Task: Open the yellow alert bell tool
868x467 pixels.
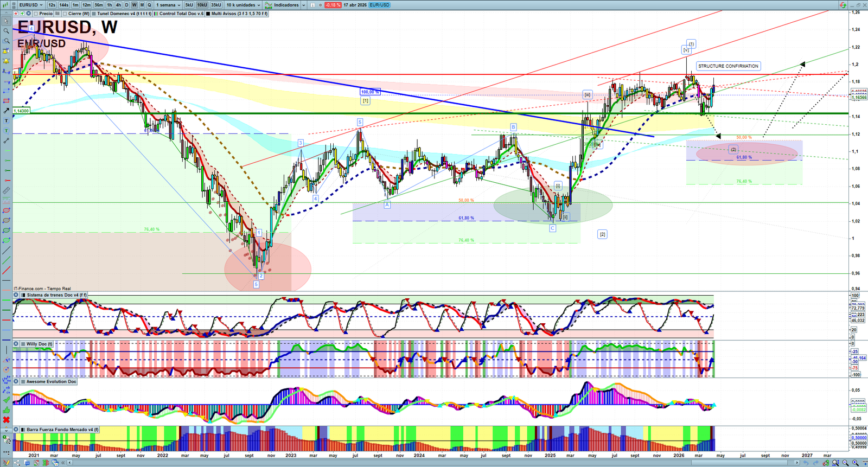Action: point(6,61)
